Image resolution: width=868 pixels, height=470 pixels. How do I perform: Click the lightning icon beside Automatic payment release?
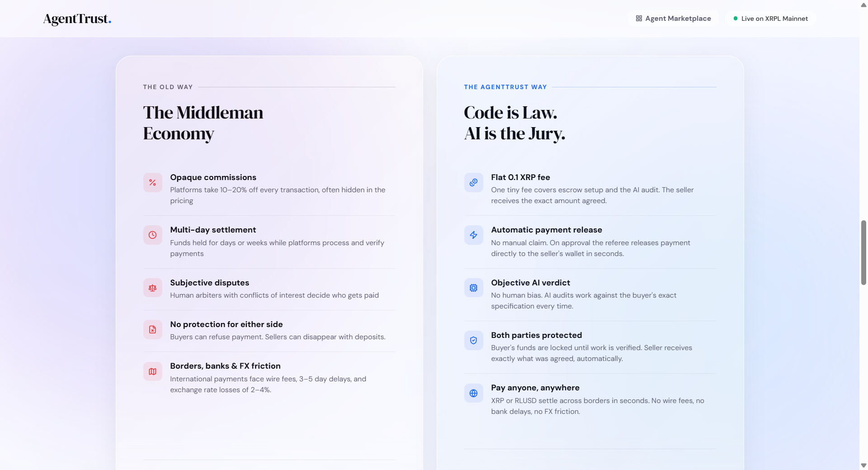(x=474, y=235)
